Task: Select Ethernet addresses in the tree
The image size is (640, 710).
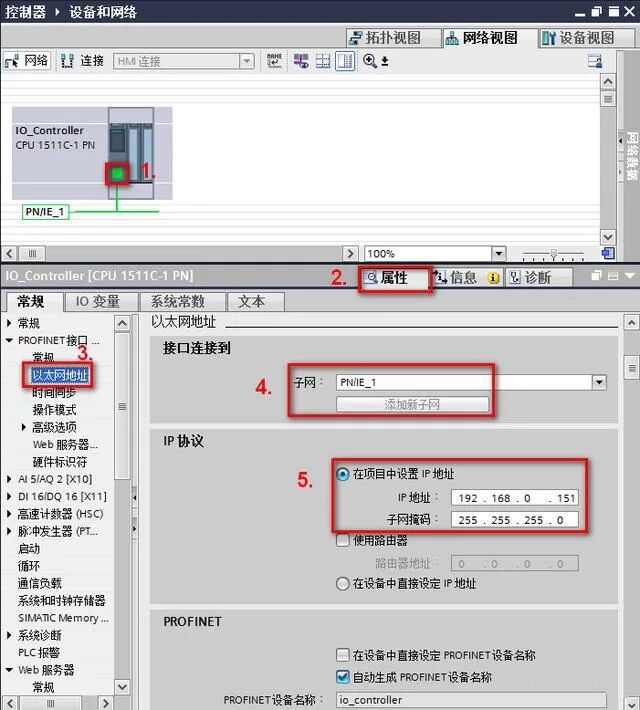Action: (59, 375)
